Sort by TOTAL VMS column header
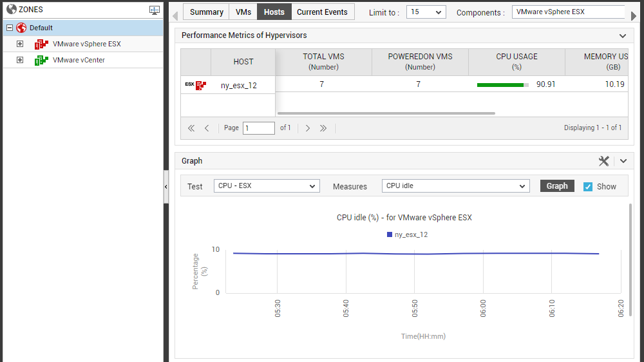The width and height of the screenshot is (644, 362). point(324,62)
